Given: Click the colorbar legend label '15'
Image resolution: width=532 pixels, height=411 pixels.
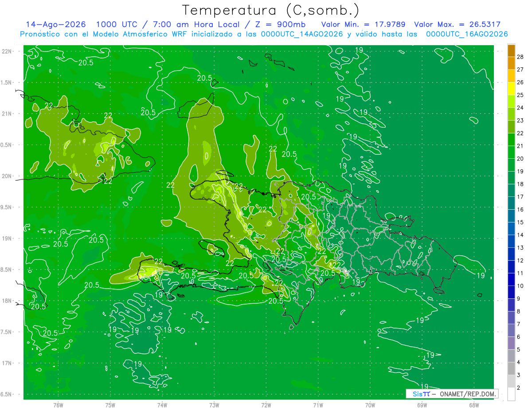Looking at the screenshot, I should (x=520, y=222).
